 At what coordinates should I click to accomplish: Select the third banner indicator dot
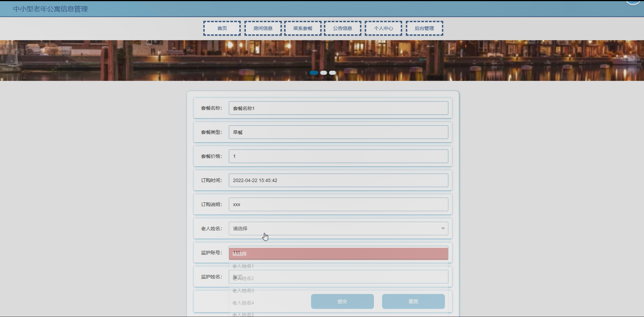(x=332, y=73)
